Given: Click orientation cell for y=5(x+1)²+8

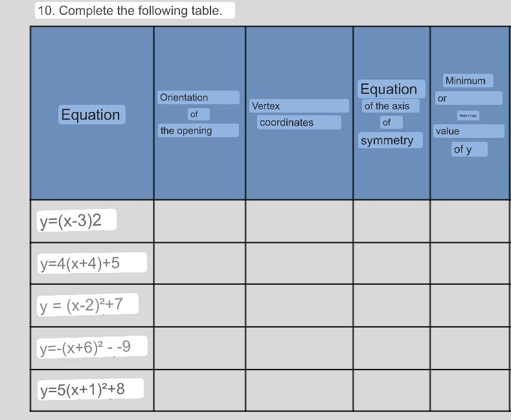Looking at the screenshot, I should (199, 390).
